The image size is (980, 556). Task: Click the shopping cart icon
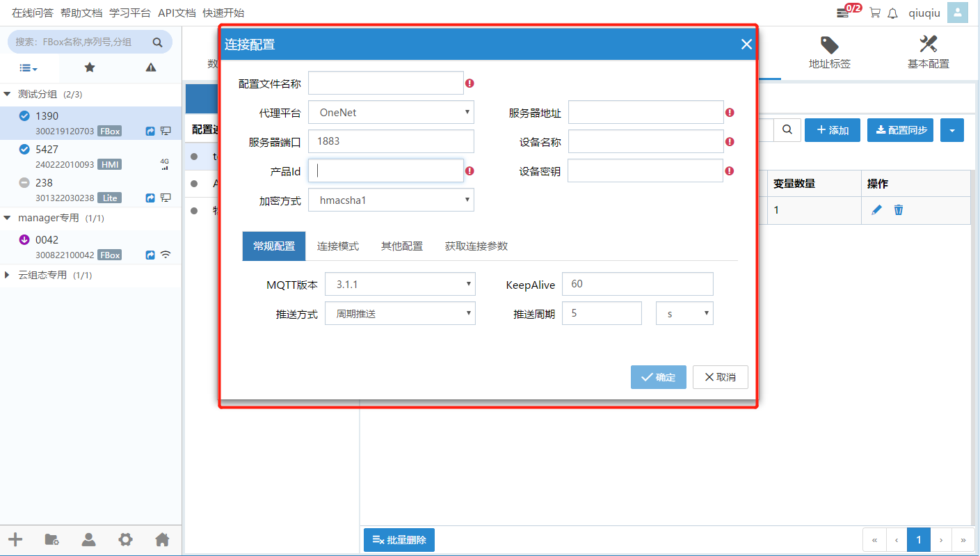coord(875,13)
